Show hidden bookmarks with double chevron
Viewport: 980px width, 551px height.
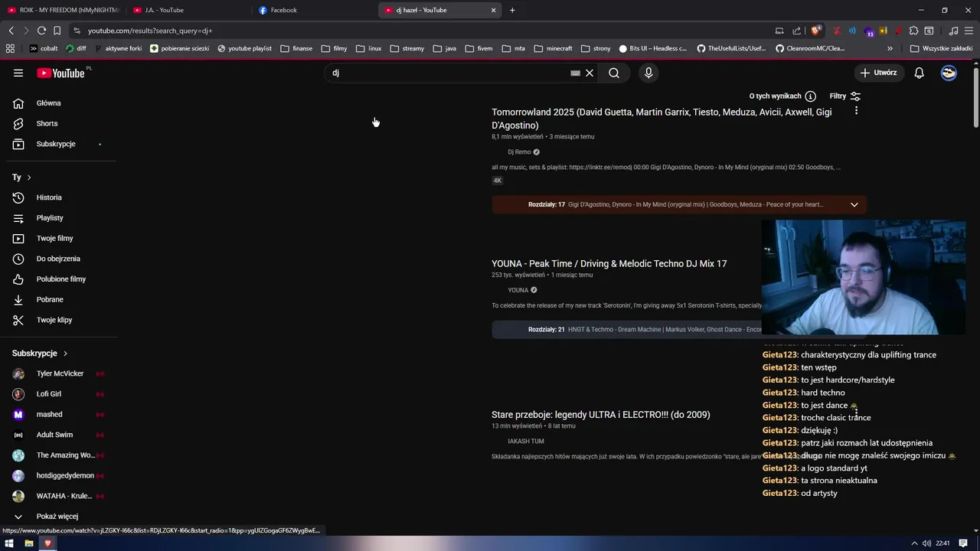click(890, 48)
